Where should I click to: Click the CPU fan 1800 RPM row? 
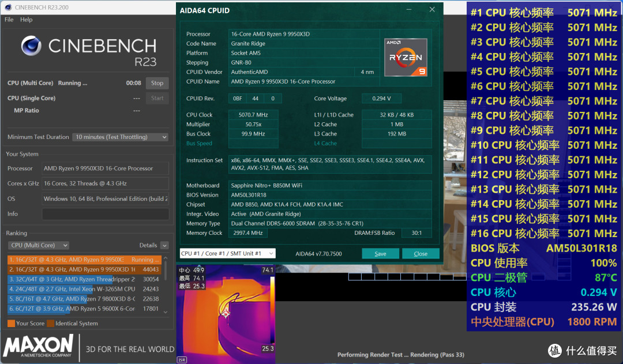point(543,321)
